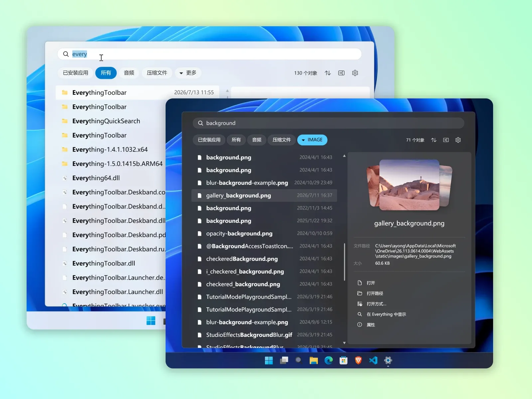This screenshot has width=532, height=399.
Task: Select @BackgroundAccessToastIcon result
Action: [264, 246]
